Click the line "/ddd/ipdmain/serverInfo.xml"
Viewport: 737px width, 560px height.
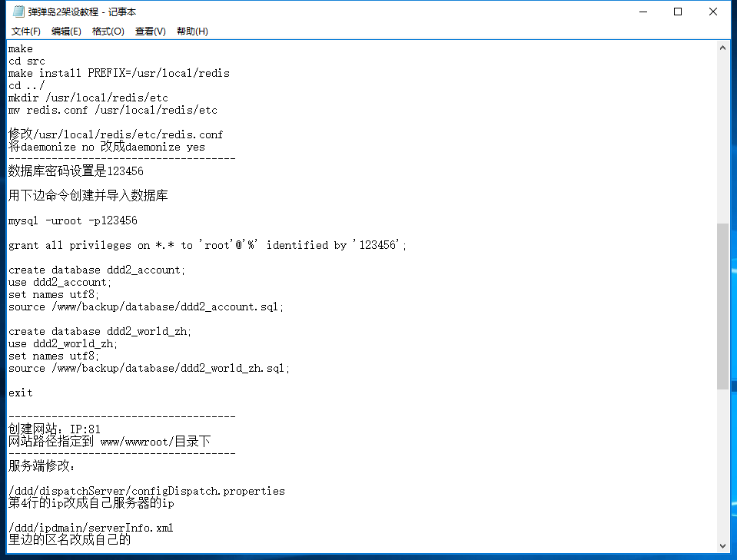(x=91, y=528)
